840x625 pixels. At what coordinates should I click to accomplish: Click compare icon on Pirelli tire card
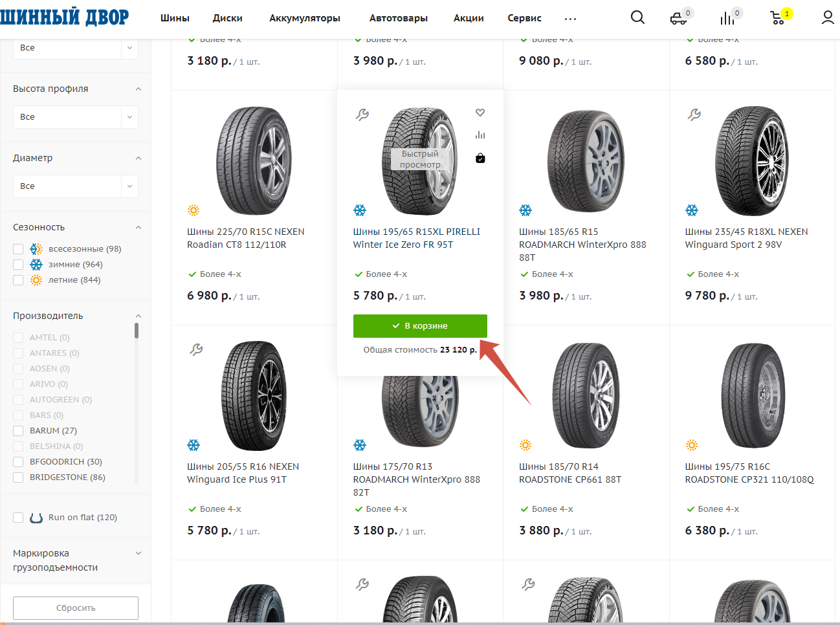480,135
